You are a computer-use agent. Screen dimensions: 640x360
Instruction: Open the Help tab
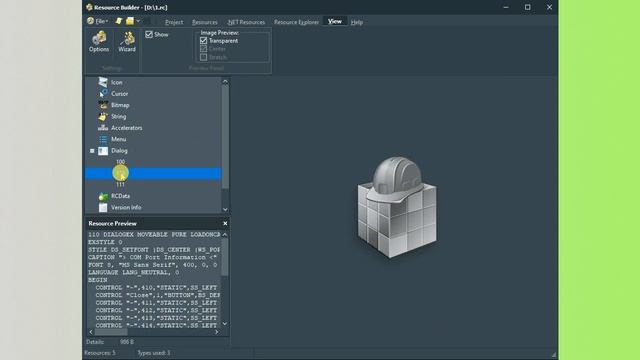[x=357, y=22]
